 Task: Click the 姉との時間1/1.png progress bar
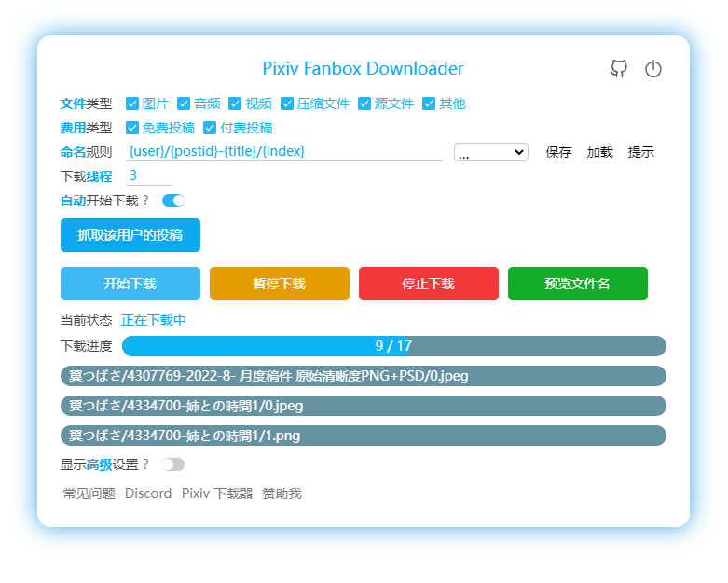364,436
